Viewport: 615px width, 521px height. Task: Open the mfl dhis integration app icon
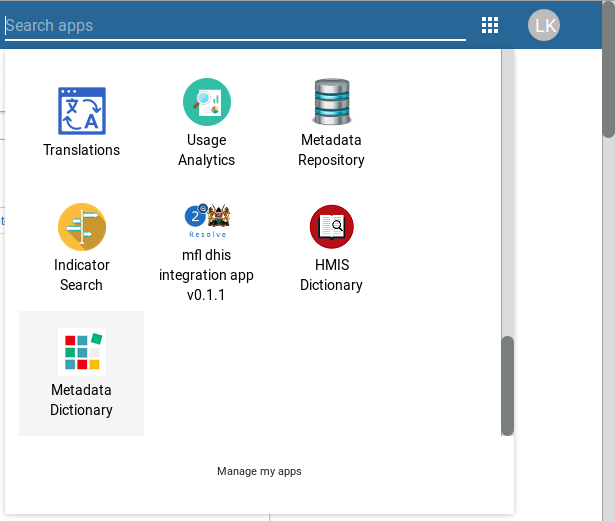[x=207, y=221]
